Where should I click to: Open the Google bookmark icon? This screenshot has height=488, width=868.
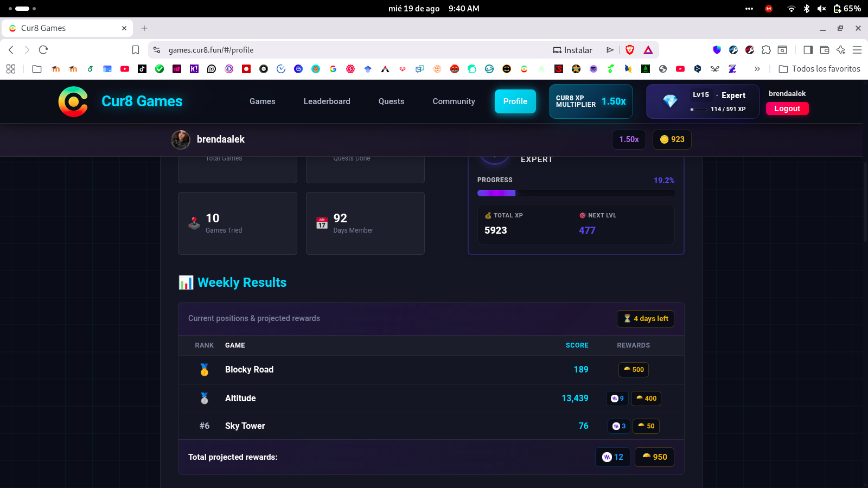click(x=333, y=69)
